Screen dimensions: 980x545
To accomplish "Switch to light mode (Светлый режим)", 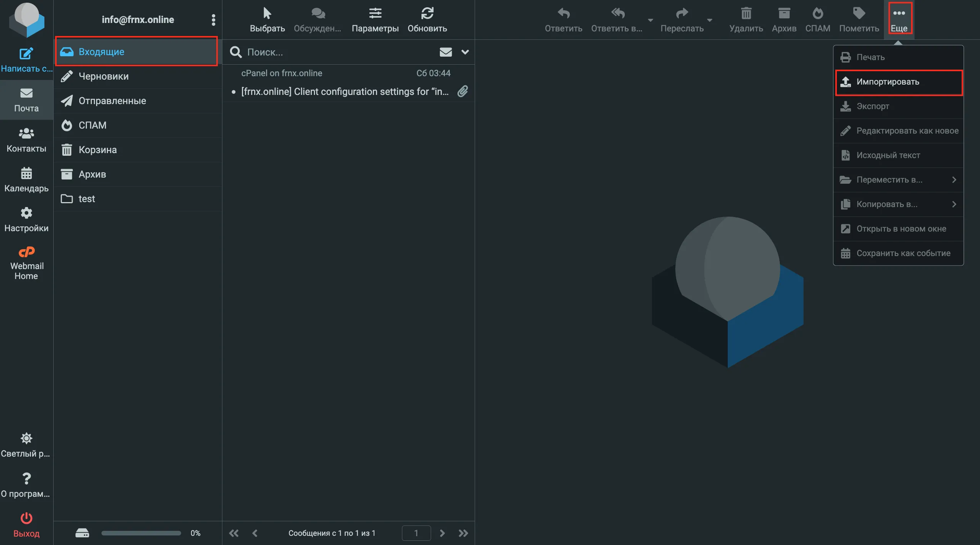I will pos(26,445).
